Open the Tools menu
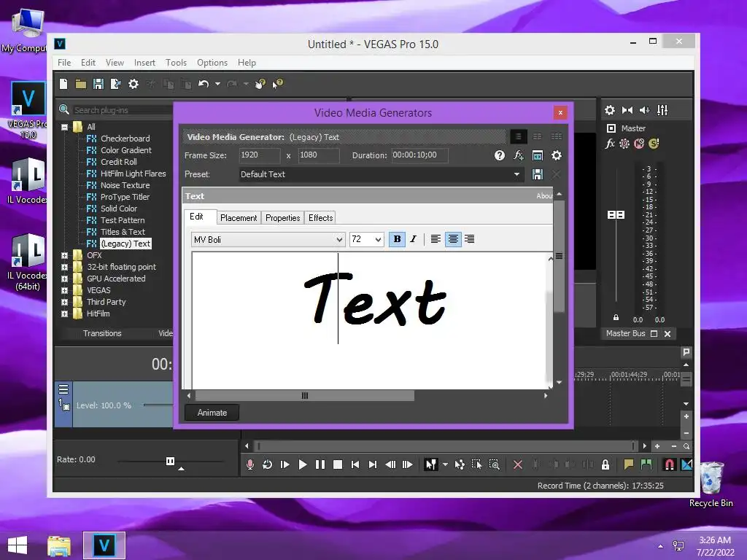The width and height of the screenshot is (747, 560). [176, 63]
